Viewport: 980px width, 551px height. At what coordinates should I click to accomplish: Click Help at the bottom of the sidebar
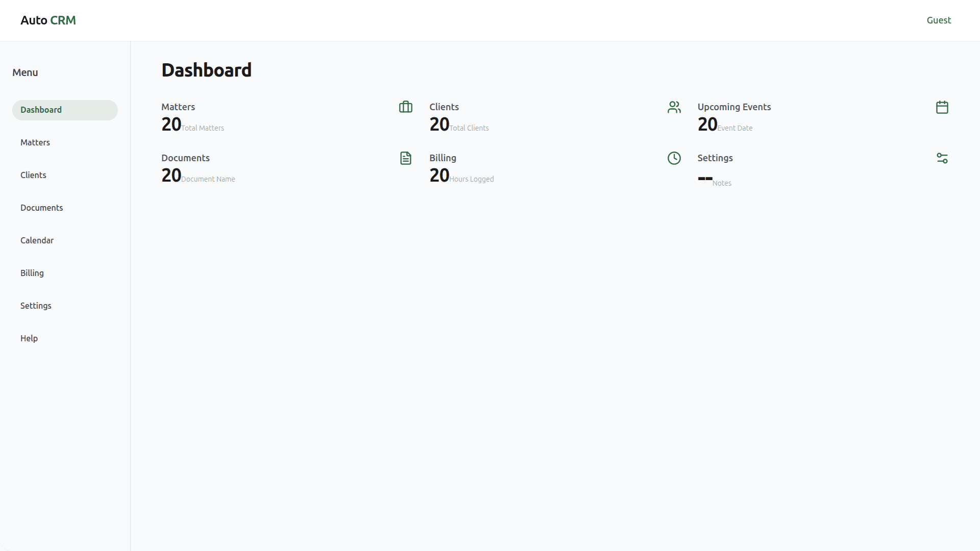[29, 338]
